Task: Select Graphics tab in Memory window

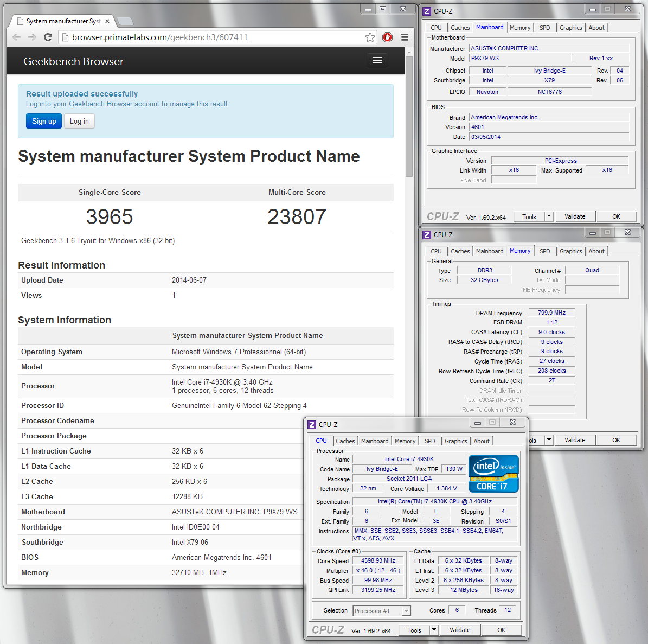Action: pyautogui.click(x=570, y=251)
